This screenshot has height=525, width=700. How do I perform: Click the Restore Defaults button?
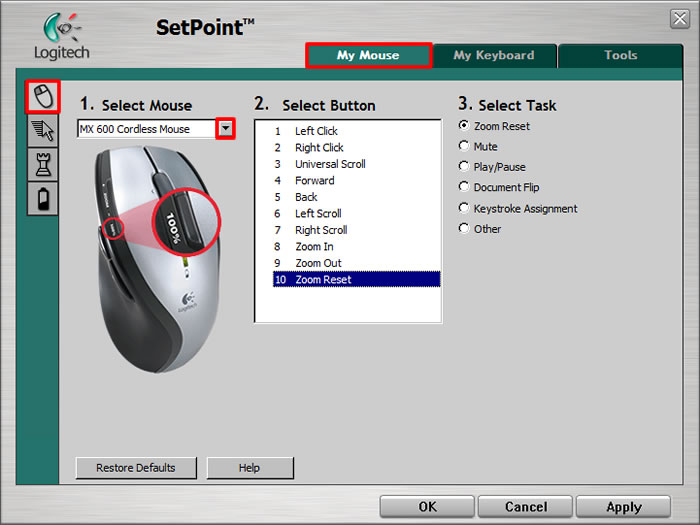click(x=136, y=468)
